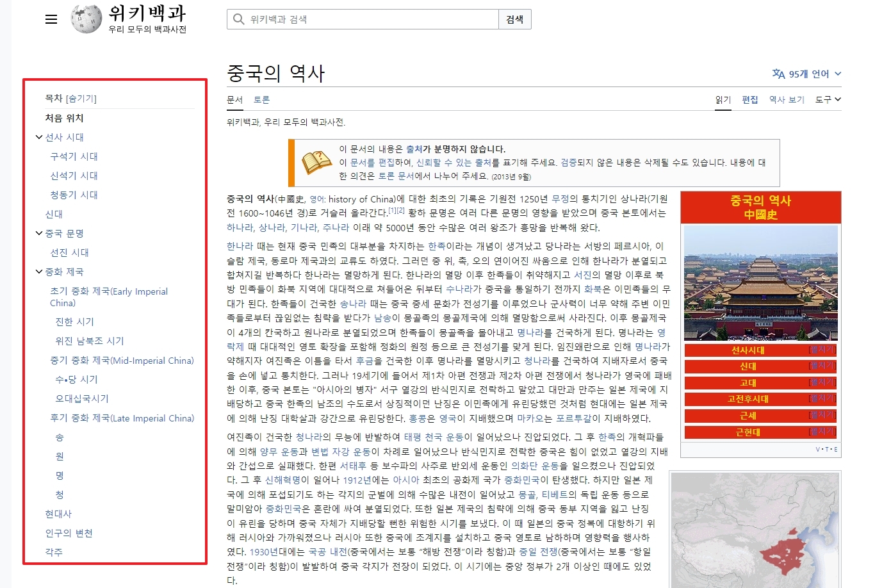891x588 pixels.
Task: Click the magnifying glass in the search bar
Action: [237, 19]
